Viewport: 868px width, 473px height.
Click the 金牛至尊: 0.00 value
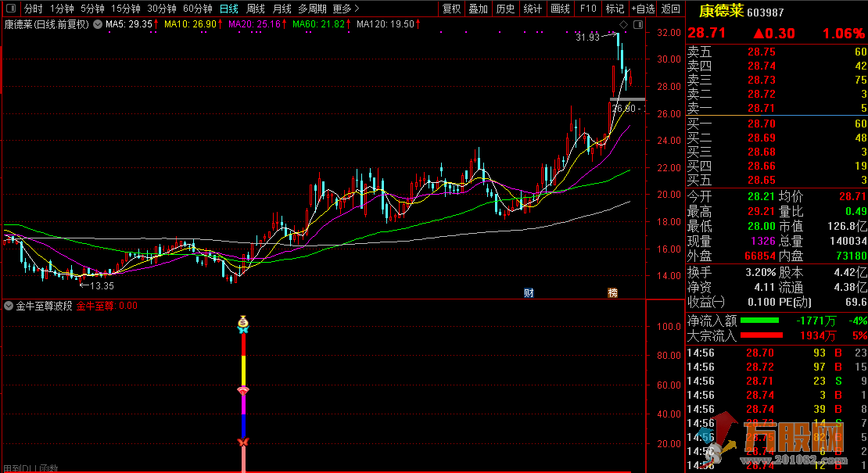(x=107, y=306)
